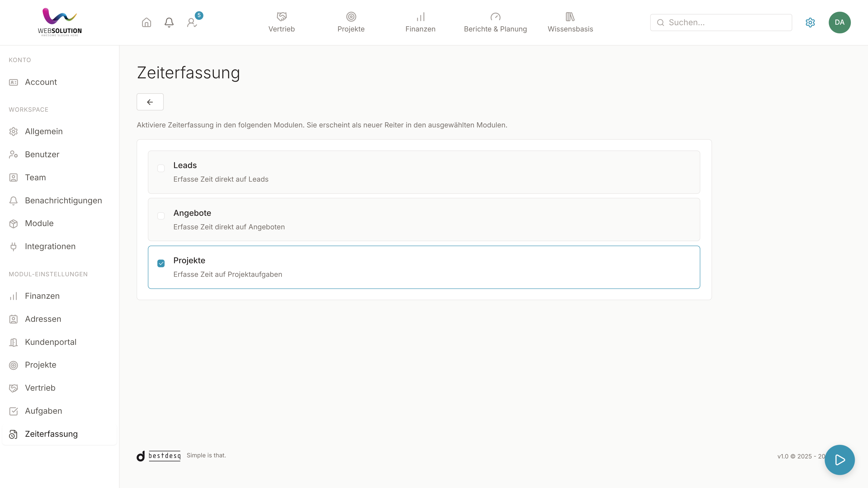Screen dimensions: 868x488
Task: Click the Berichte & Planung gauge icon
Action: tap(495, 17)
